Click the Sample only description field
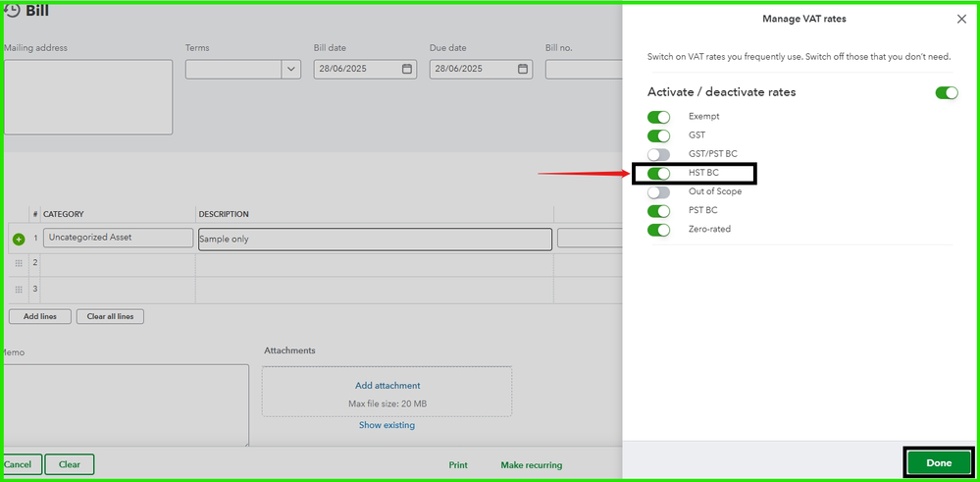The height and width of the screenshot is (482, 980). (375, 239)
